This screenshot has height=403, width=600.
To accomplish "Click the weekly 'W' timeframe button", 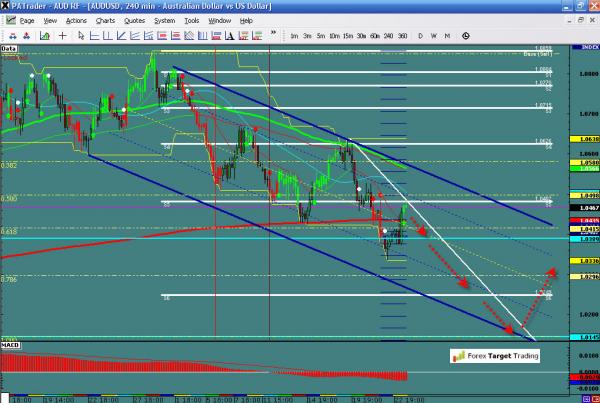I will [x=434, y=36].
